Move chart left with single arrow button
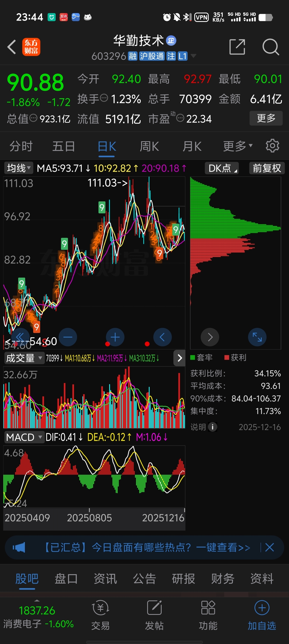This screenshot has height=644, width=289. (x=162, y=337)
